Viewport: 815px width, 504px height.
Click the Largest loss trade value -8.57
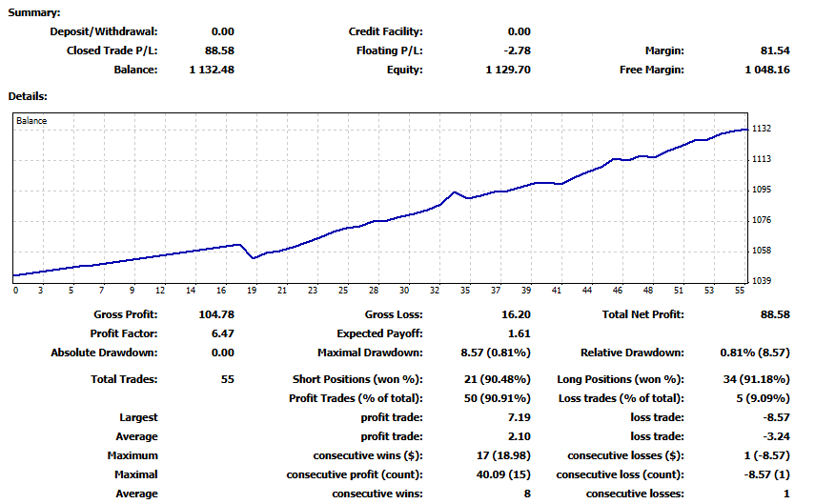[x=776, y=417]
